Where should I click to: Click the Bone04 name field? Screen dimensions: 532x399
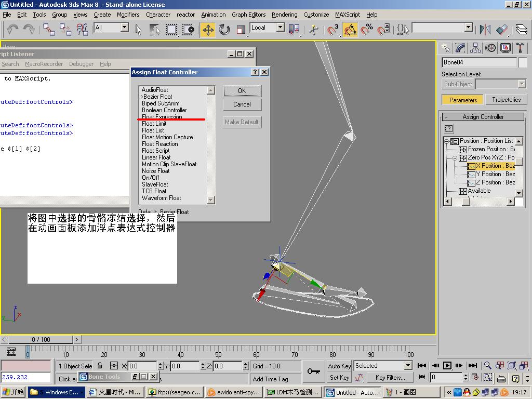479,62
